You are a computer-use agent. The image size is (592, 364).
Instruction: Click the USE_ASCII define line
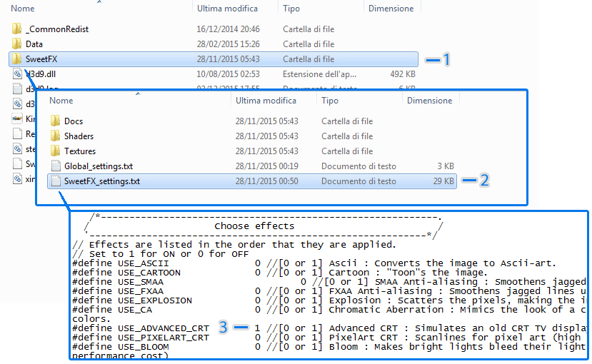coord(314,263)
